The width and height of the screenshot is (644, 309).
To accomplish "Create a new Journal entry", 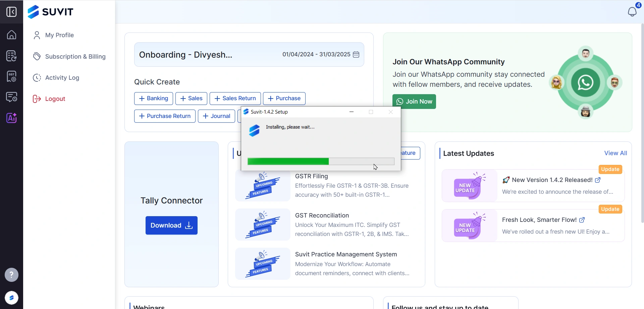I will (x=216, y=116).
